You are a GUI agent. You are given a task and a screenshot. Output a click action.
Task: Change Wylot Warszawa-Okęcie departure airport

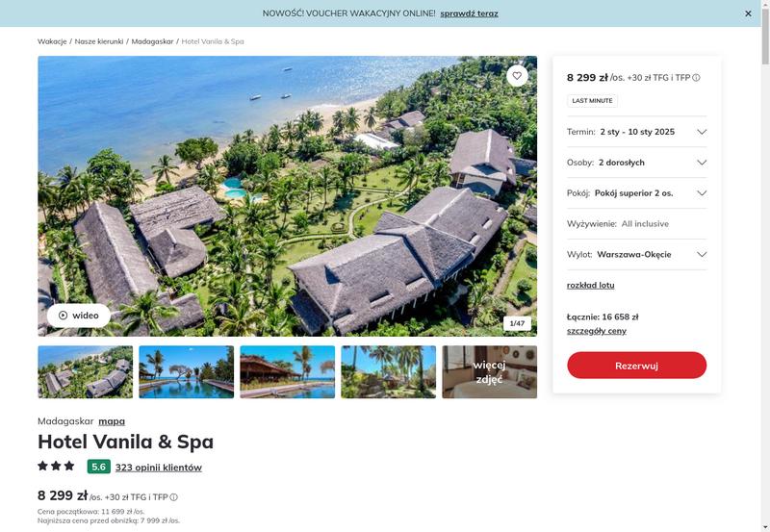click(637, 254)
